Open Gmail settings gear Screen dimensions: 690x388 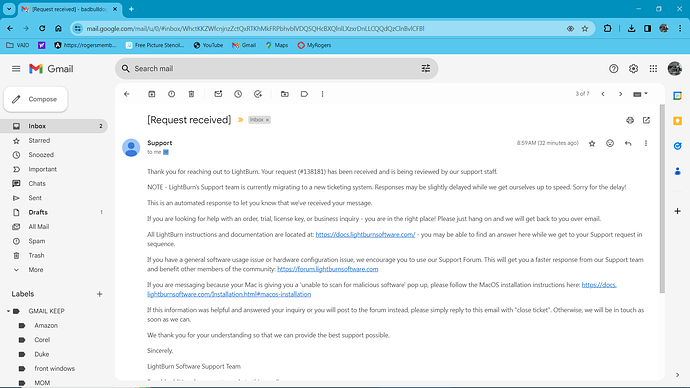coord(633,69)
